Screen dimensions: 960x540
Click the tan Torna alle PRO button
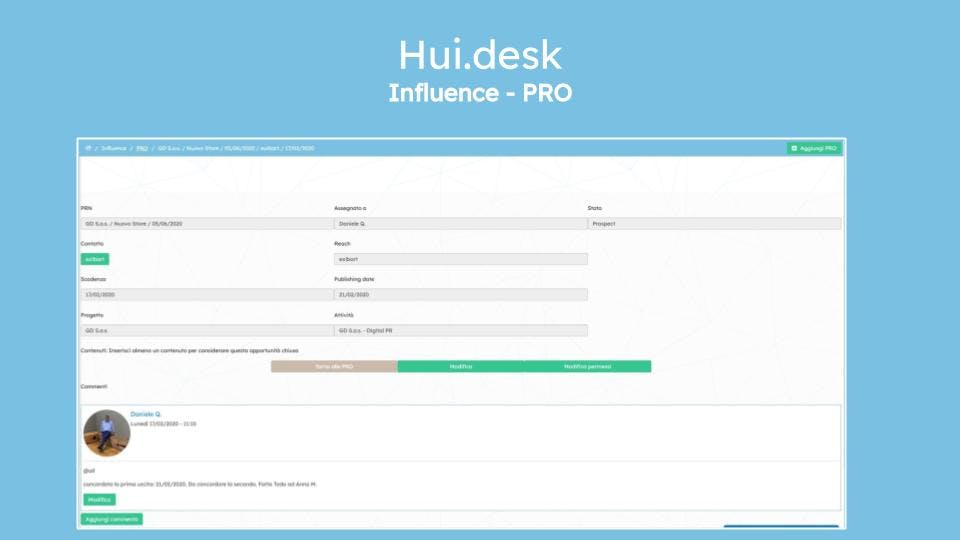[x=334, y=366]
